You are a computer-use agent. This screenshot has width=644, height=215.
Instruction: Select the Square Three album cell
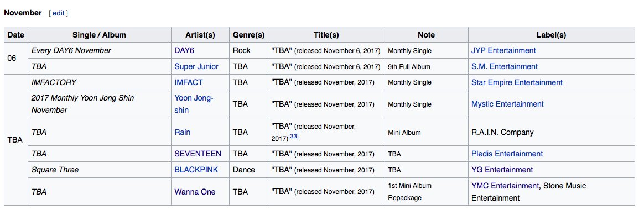(x=100, y=170)
